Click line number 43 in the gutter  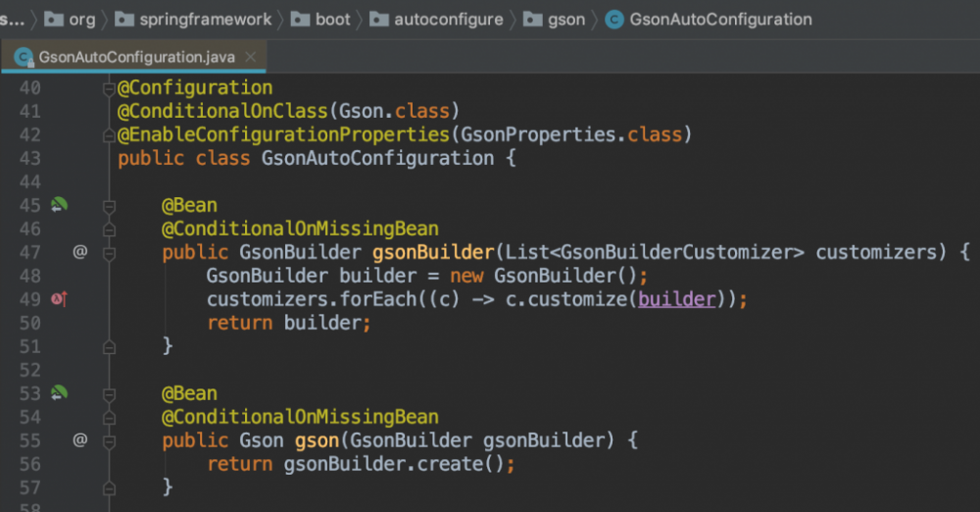[30, 158]
